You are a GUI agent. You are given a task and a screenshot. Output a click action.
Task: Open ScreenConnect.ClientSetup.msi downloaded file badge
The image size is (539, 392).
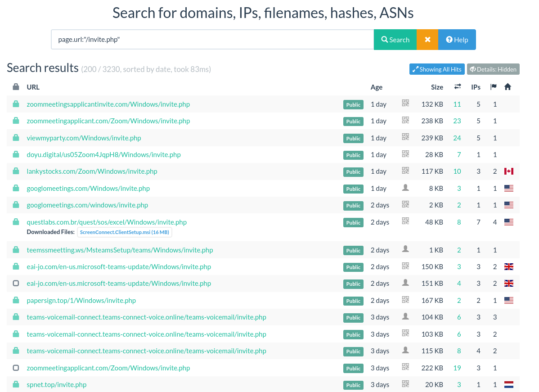click(x=125, y=232)
